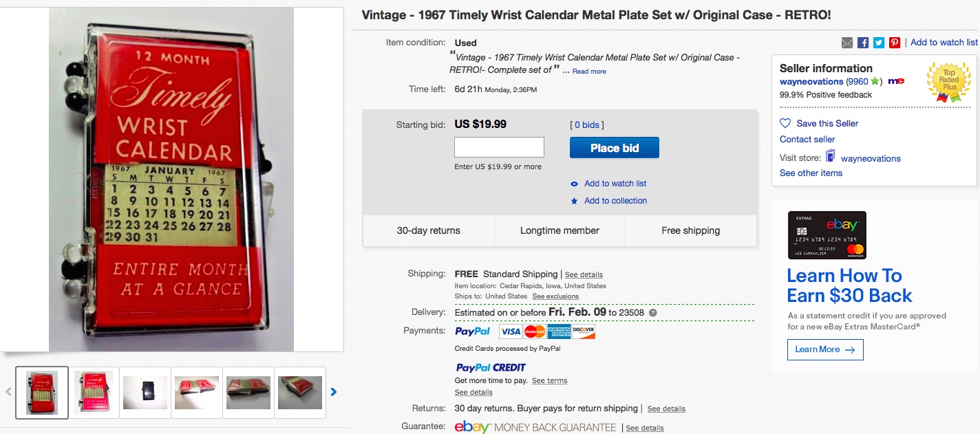The height and width of the screenshot is (434, 980).
Task: Share this item on Twitter
Action: tap(879, 43)
